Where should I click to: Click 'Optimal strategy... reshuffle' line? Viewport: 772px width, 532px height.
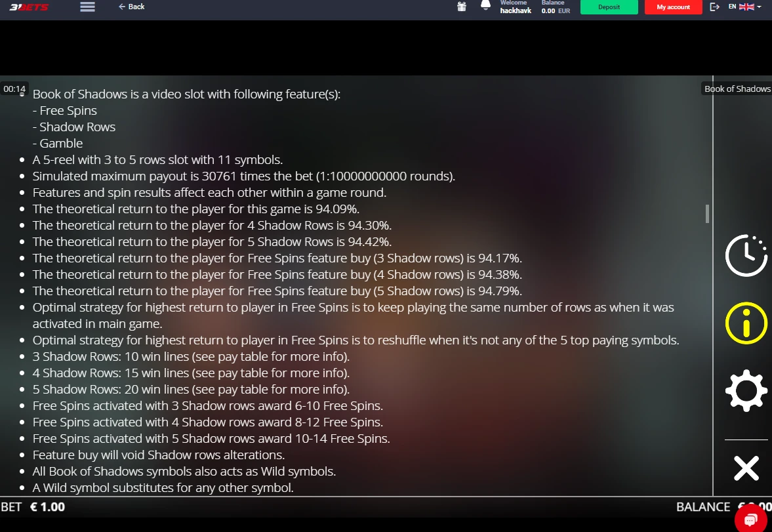tap(356, 340)
